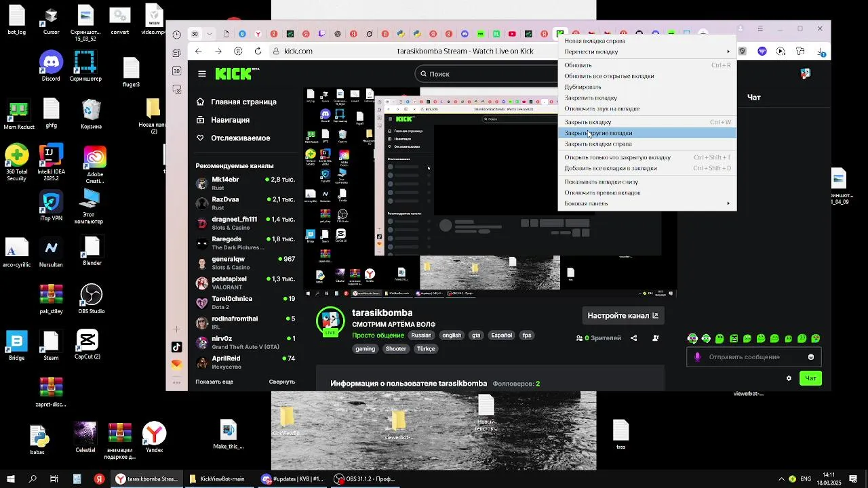The height and width of the screenshot is (488, 868).
Task: Select 'Отключить звук на вкладке'
Action: click(x=647, y=108)
